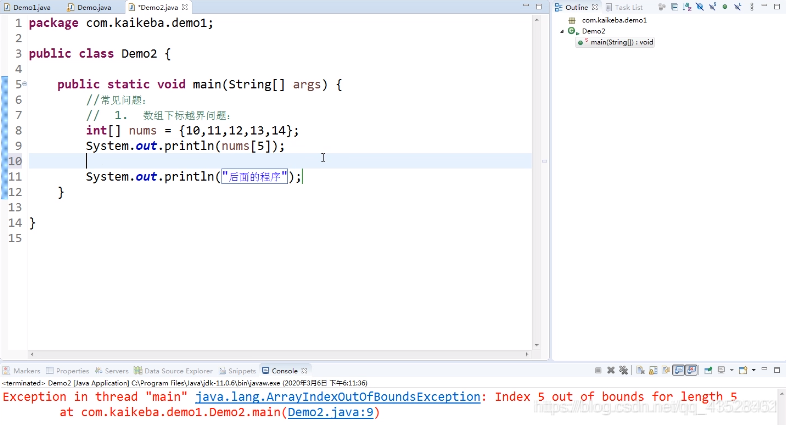
Task: Select com.kaikeba.demo1 package in Outline
Action: click(x=614, y=20)
